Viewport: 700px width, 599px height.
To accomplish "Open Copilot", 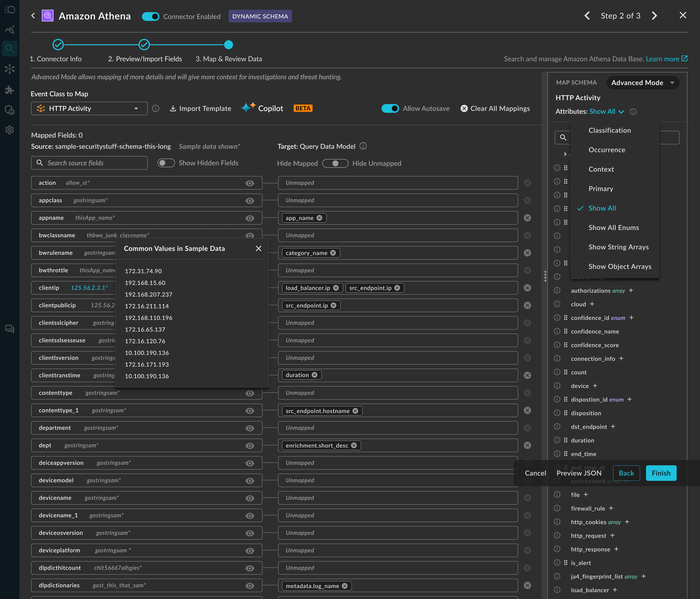I will (x=262, y=108).
